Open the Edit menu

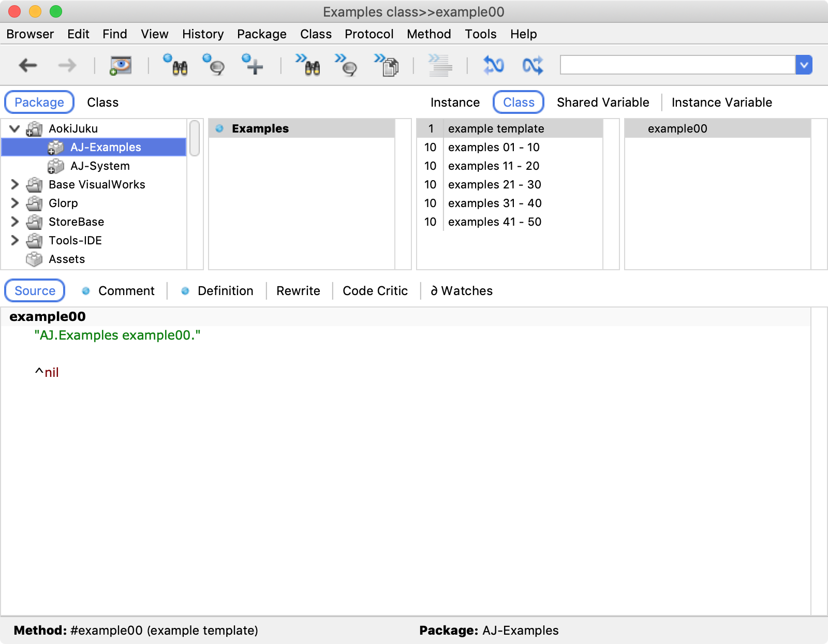coord(78,34)
